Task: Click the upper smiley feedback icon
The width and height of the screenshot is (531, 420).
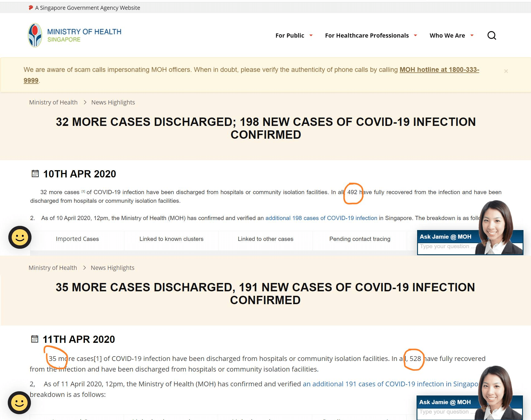Action: pos(20,237)
